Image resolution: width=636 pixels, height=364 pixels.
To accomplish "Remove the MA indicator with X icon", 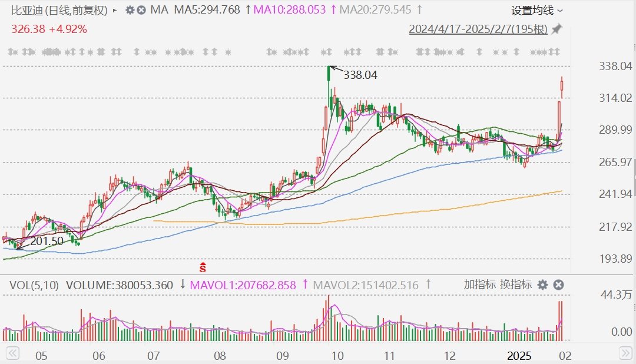I will coord(142,10).
